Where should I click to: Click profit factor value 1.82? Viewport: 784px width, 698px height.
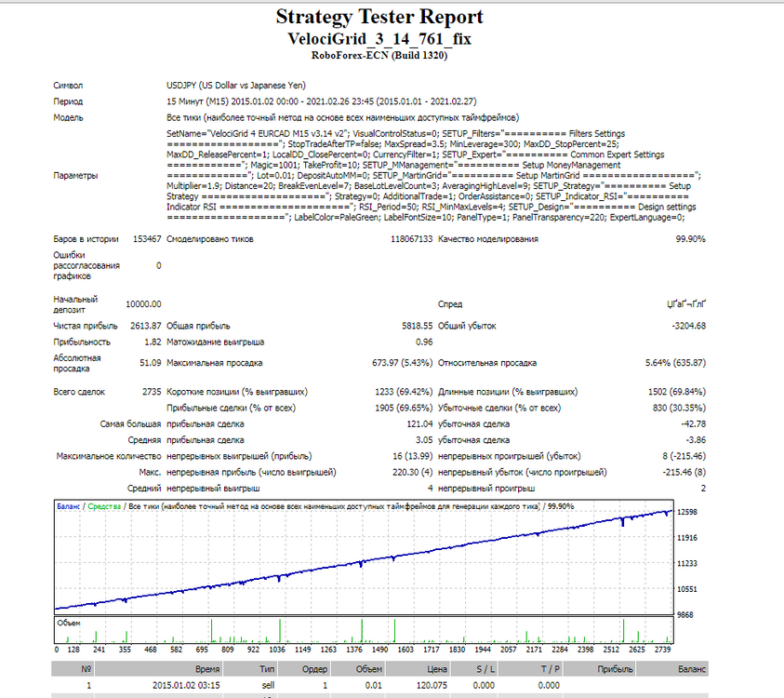[x=153, y=342]
